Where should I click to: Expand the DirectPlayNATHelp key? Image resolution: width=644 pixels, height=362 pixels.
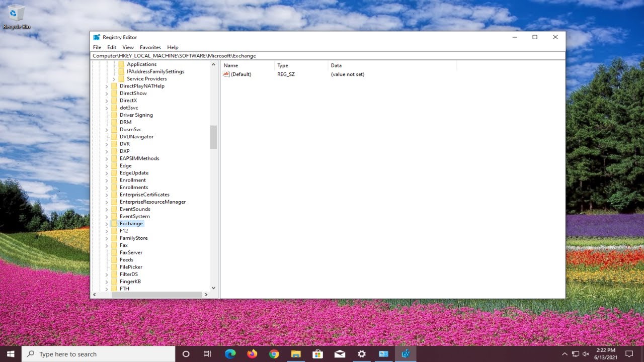[x=107, y=86]
